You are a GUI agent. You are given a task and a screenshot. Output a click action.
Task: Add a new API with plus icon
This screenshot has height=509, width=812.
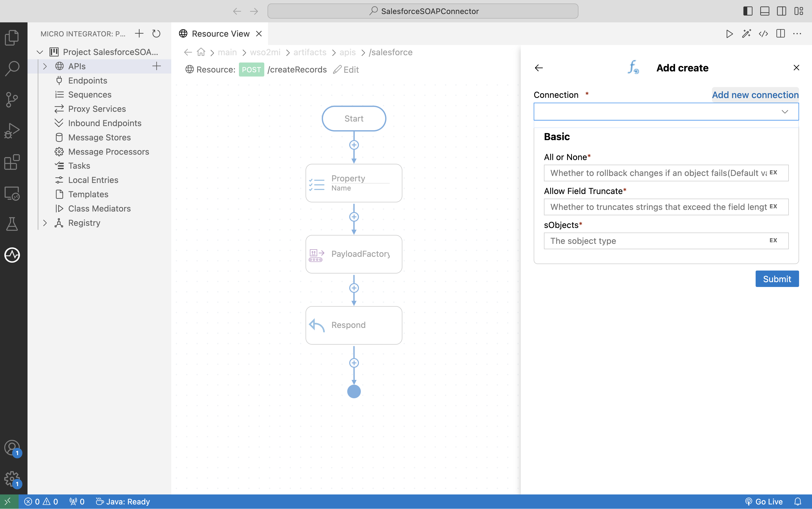(x=156, y=66)
